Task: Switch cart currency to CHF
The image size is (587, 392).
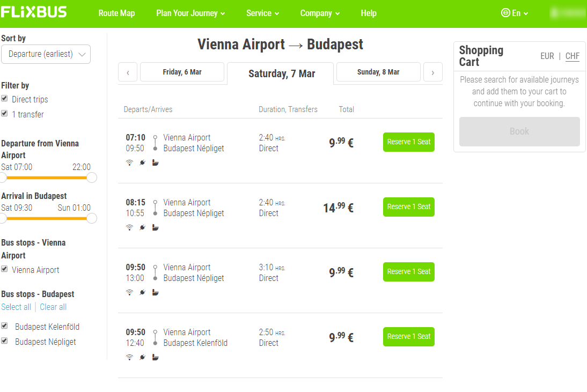Action: point(572,56)
